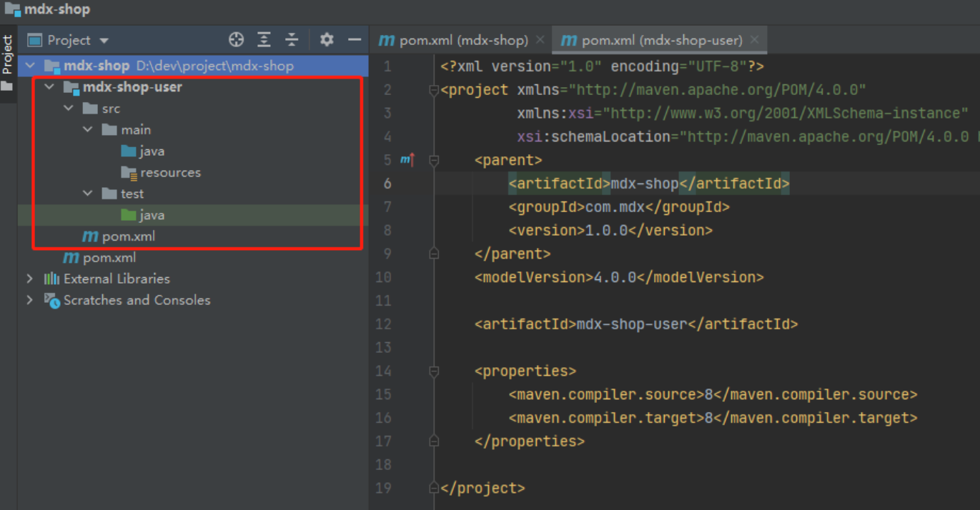Click the Collapse All icon in Project panel
Viewport: 980px width, 510px height.
[292, 40]
